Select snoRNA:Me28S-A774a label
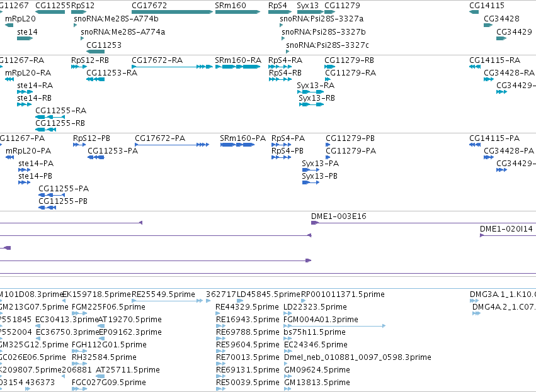This screenshot has height=392, width=536. [x=123, y=31]
